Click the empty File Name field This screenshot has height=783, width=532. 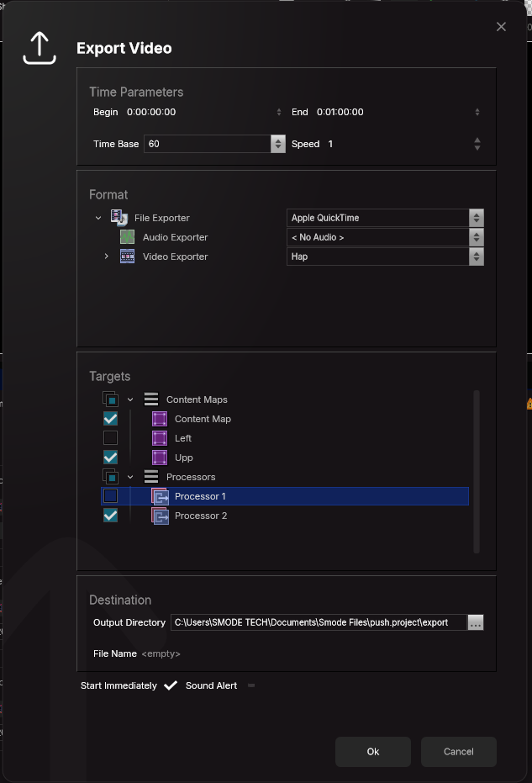[161, 653]
